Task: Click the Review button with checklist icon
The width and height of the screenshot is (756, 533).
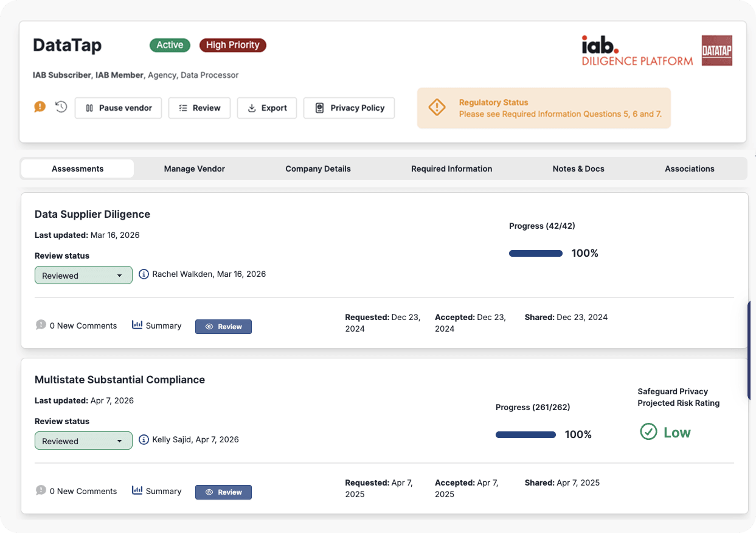Action: point(199,108)
